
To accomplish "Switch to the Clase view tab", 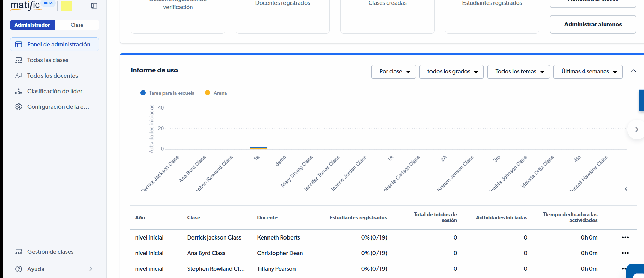I will coord(77,25).
